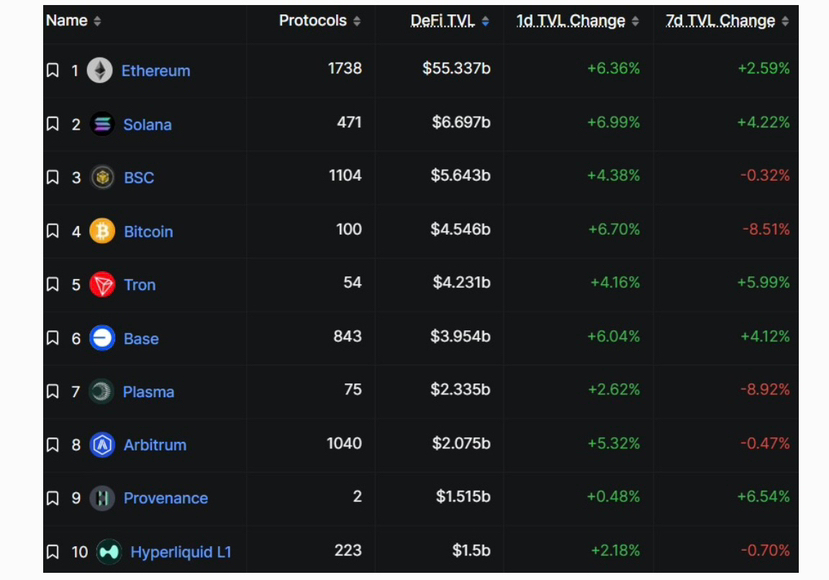Click the Arbitrum logo icon
The width and height of the screenshot is (829, 580).
(x=102, y=445)
